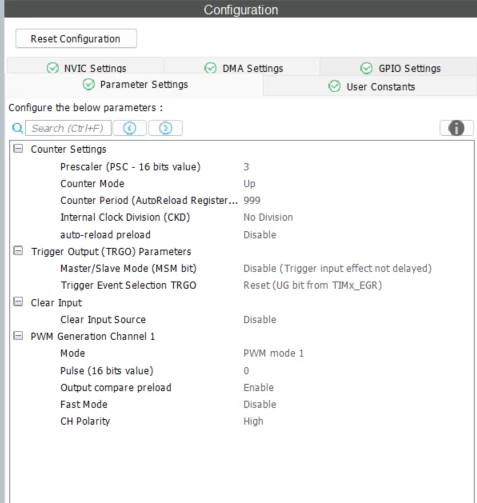Edit the Pulse value 0
The width and height of the screenshot is (477, 503).
[x=246, y=371]
